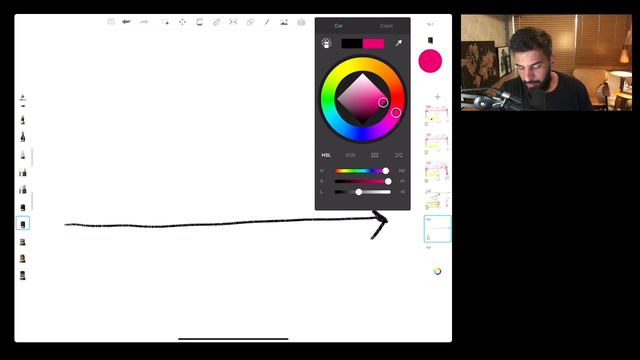
Task: Select the brush right below the highlighted one
Action: click(23, 242)
